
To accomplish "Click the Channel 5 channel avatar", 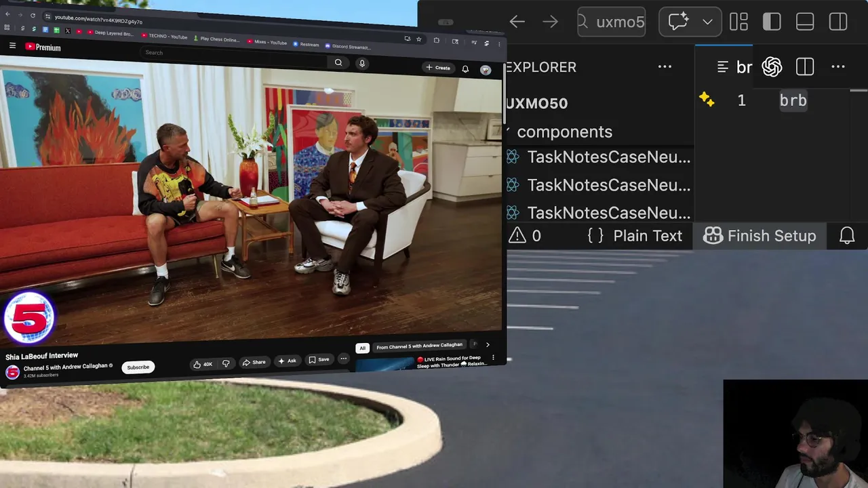I will (x=12, y=372).
